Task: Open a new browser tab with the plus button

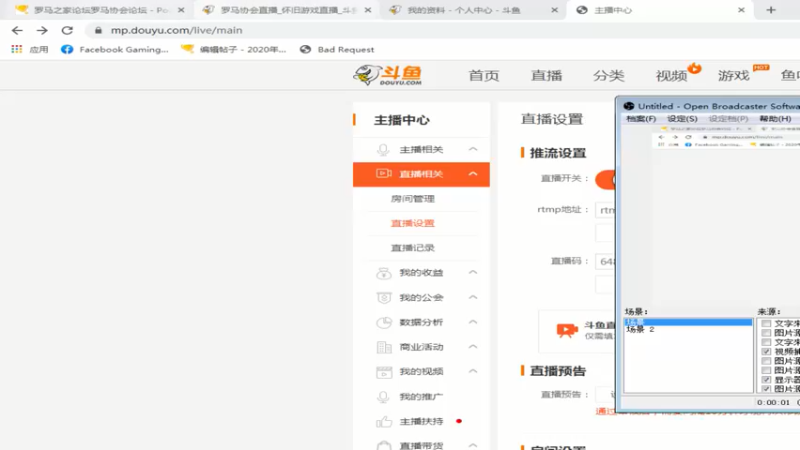Action: click(x=770, y=10)
